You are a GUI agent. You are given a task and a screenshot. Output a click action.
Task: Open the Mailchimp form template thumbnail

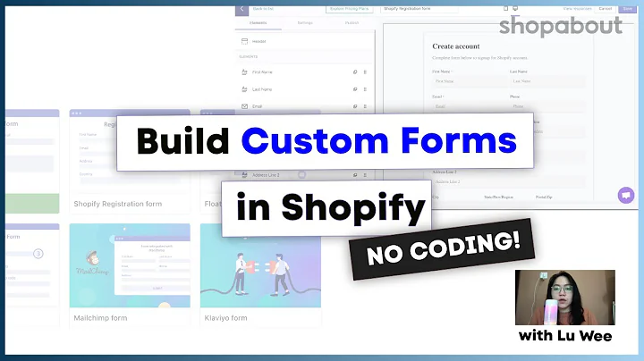pos(130,265)
